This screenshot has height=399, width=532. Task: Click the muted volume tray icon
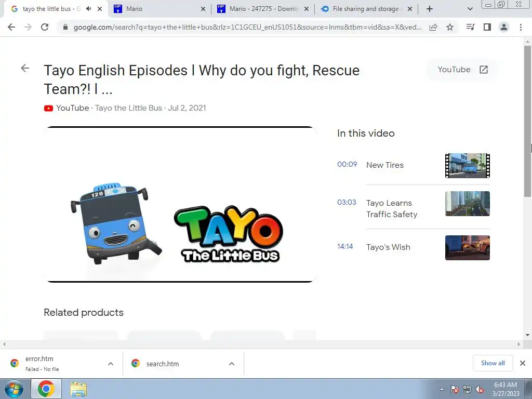point(480,389)
